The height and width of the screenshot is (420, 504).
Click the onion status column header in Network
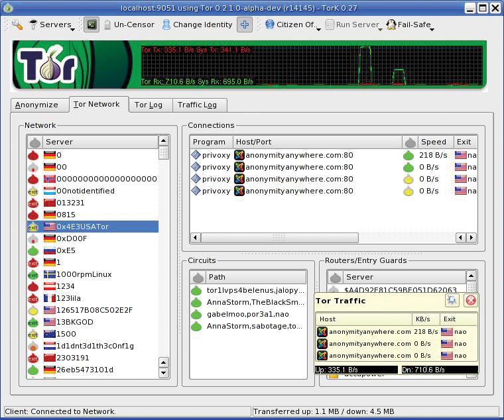[x=35, y=142]
